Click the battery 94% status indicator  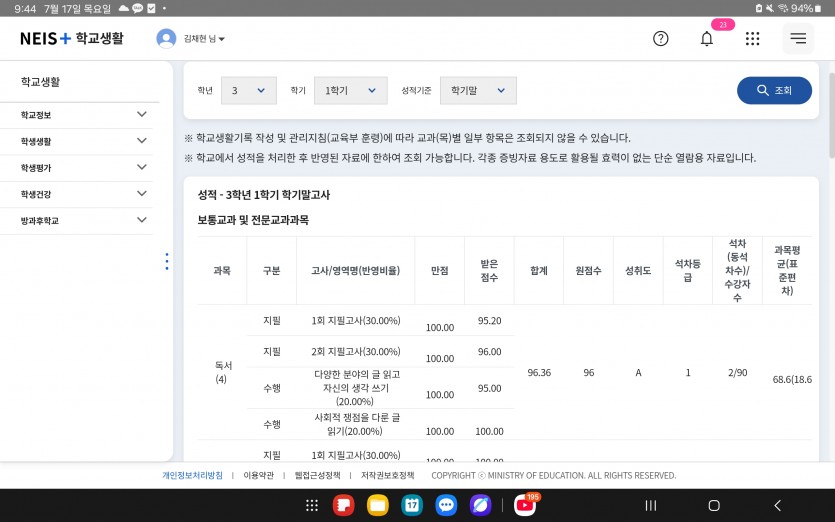pyautogui.click(x=805, y=8)
